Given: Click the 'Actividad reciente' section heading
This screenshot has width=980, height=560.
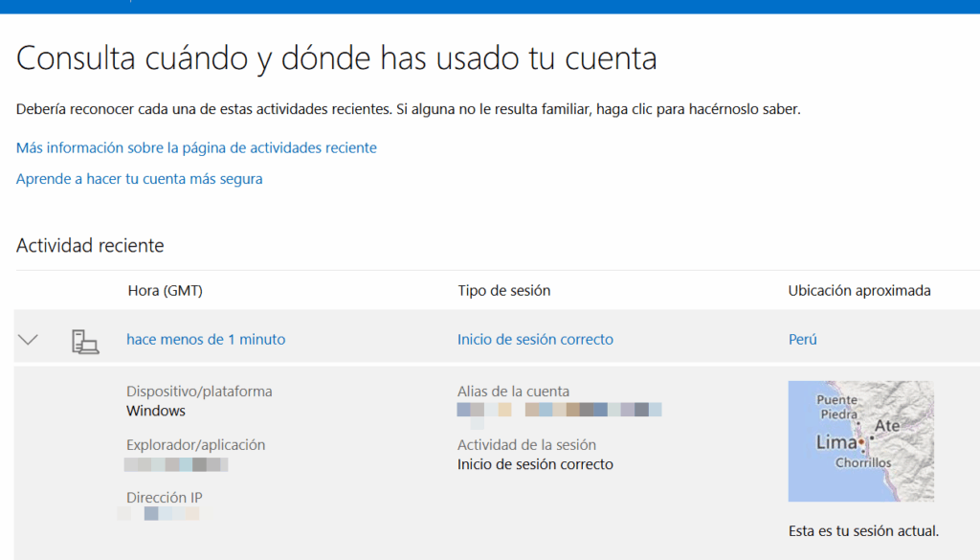Looking at the screenshot, I should 90,246.
